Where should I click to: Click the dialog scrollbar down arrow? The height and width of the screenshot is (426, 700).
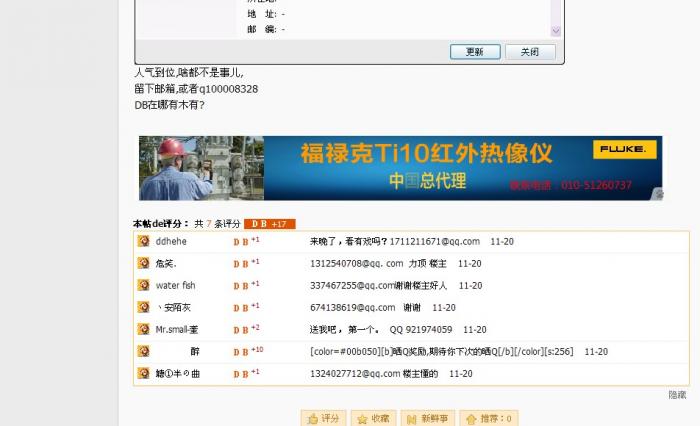pos(556,31)
